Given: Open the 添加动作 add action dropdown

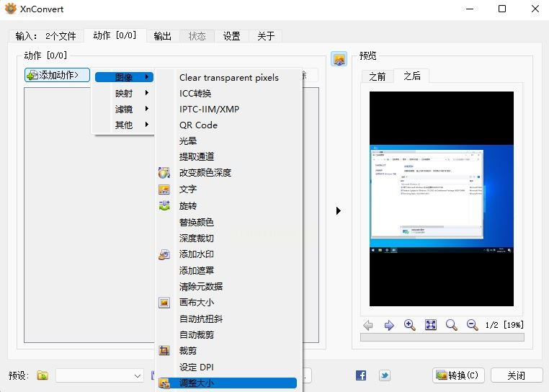Looking at the screenshot, I should 57,75.
